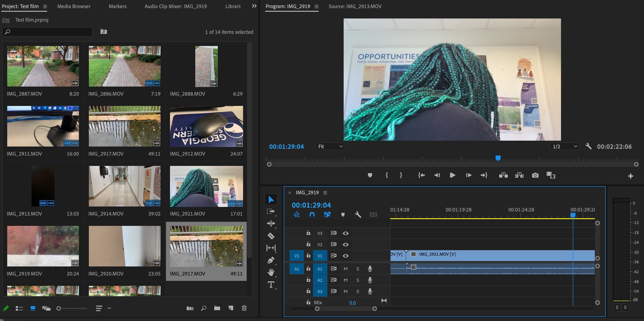Select the Razor tool
This screenshot has height=321, width=644.
[271, 236]
